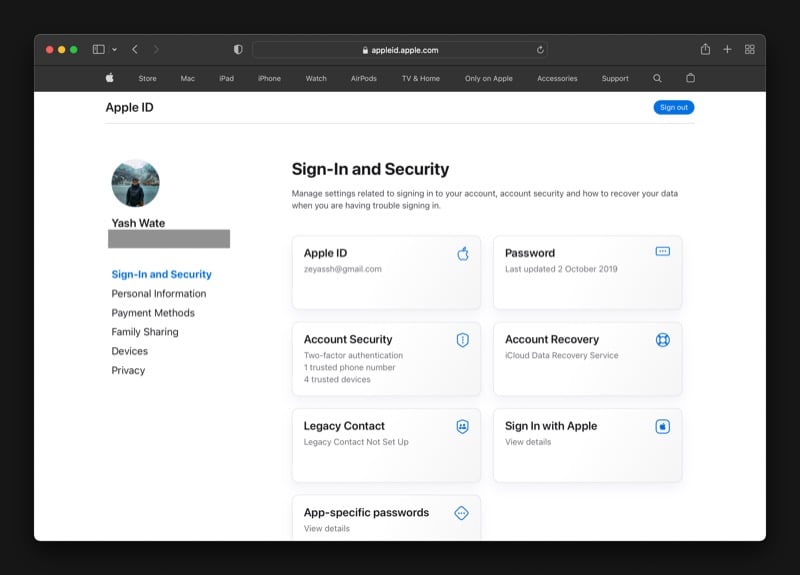Click the diamond icon on App-specific passwords
This screenshot has width=800, height=575.
point(461,513)
